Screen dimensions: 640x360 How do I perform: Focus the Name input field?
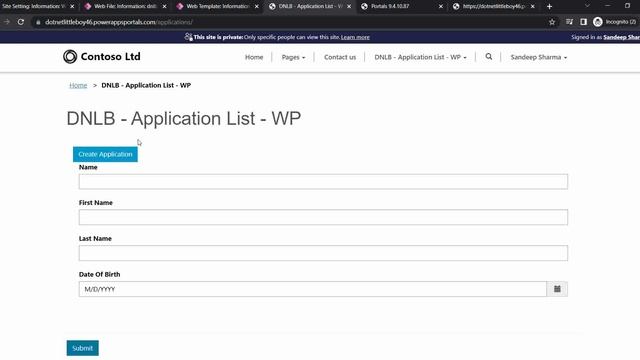pos(323,182)
